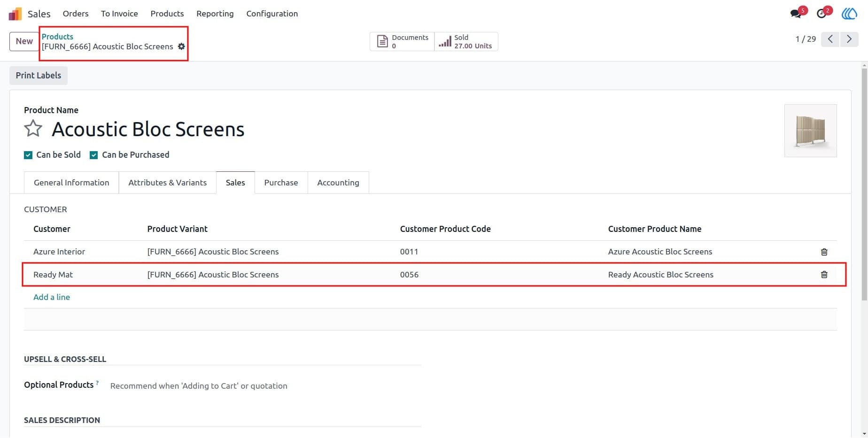Open the Sold 27.00 Units statistics
Screen dimensions: 868x438
tap(466, 41)
